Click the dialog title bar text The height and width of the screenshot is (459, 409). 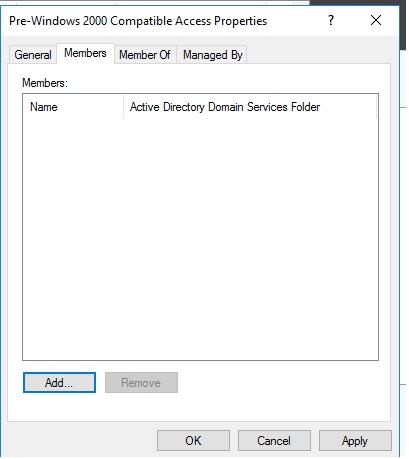tap(138, 21)
